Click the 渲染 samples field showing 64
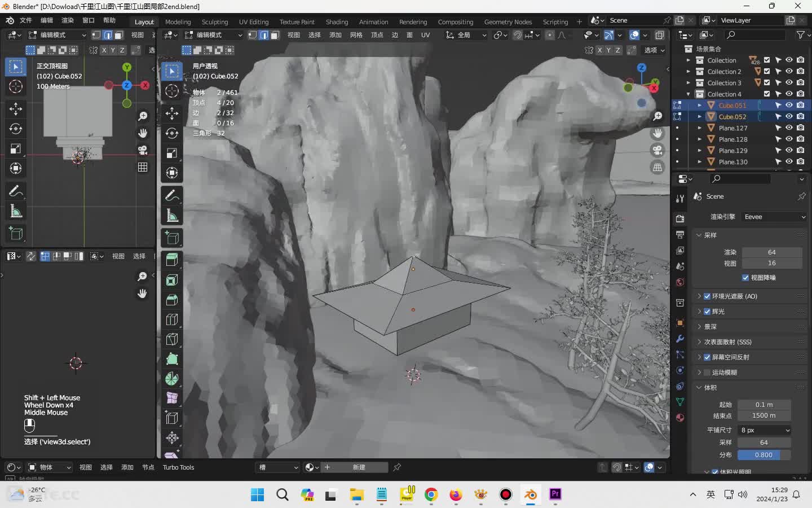This screenshot has height=508, width=812. pos(771,252)
